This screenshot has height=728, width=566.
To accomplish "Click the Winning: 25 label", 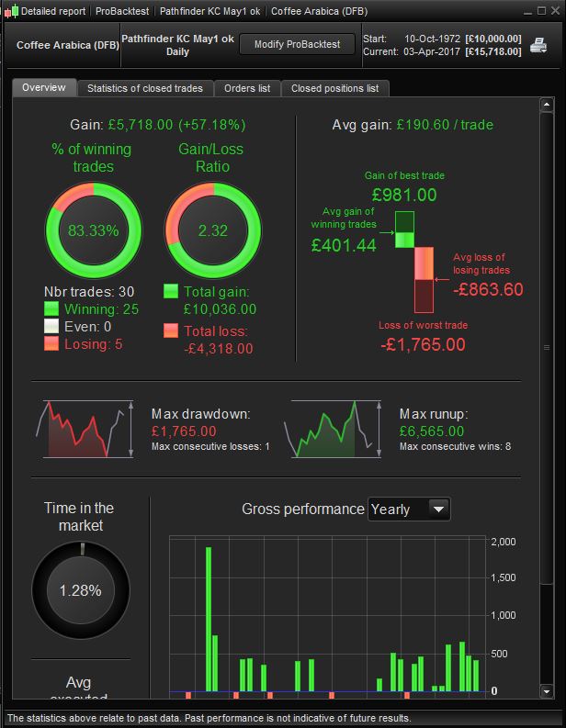I will (101, 309).
